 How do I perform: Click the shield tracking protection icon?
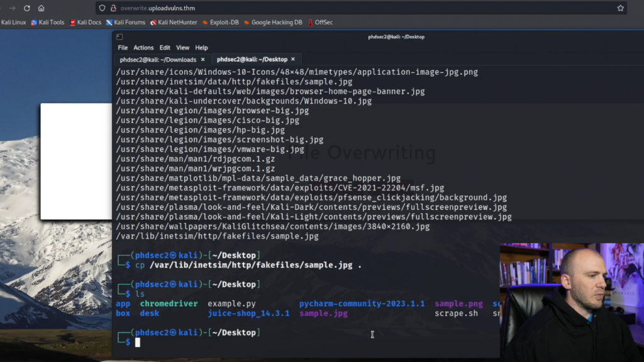click(102, 8)
